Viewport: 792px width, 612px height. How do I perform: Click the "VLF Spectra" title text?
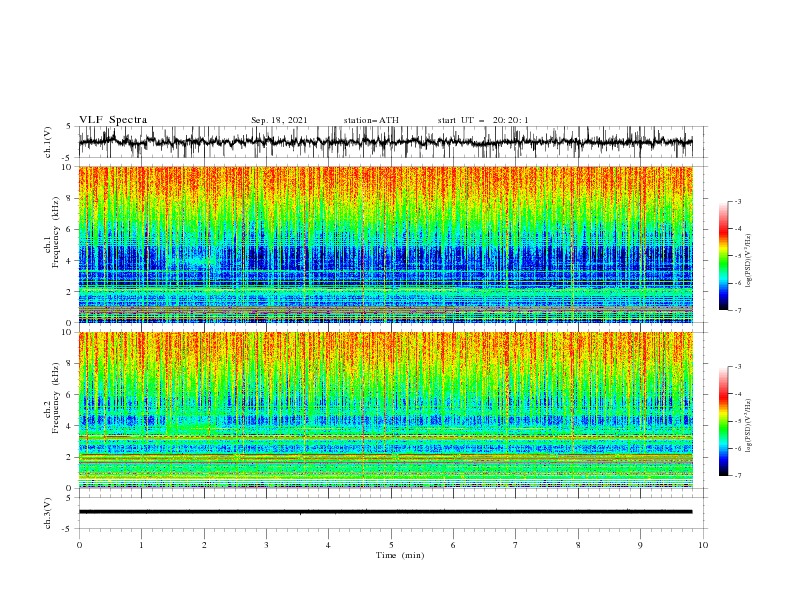(113, 120)
